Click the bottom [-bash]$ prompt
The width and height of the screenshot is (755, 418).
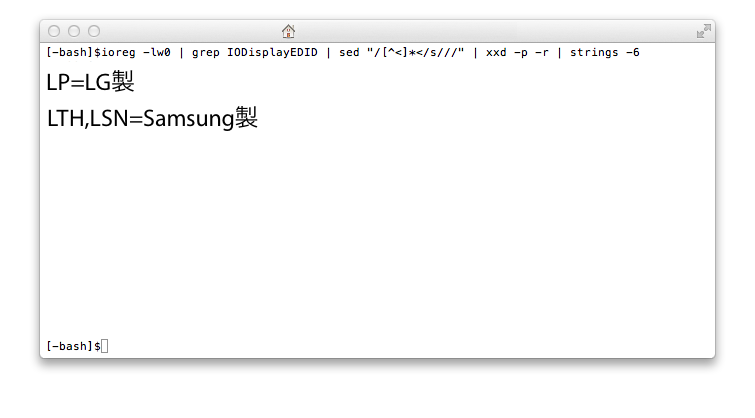(x=73, y=346)
